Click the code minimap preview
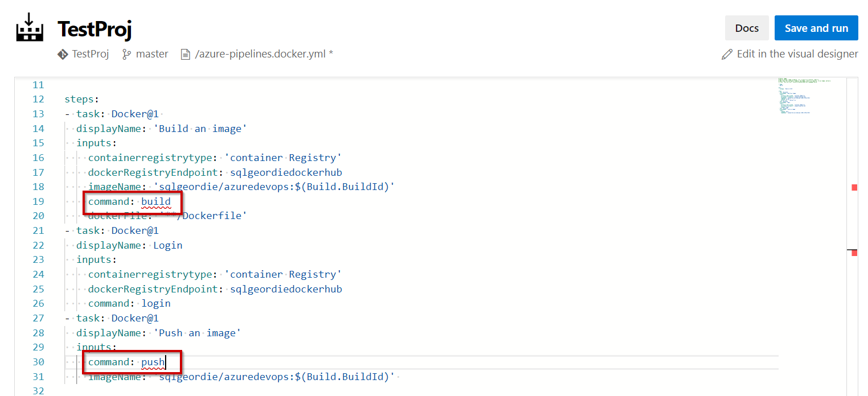The height and width of the screenshot is (396, 868). [x=804, y=96]
